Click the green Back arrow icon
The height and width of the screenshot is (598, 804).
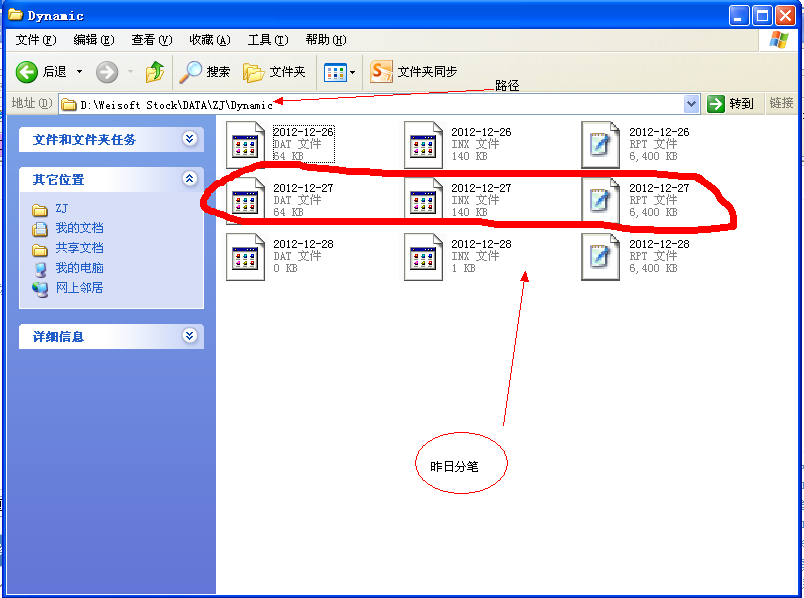[27, 72]
